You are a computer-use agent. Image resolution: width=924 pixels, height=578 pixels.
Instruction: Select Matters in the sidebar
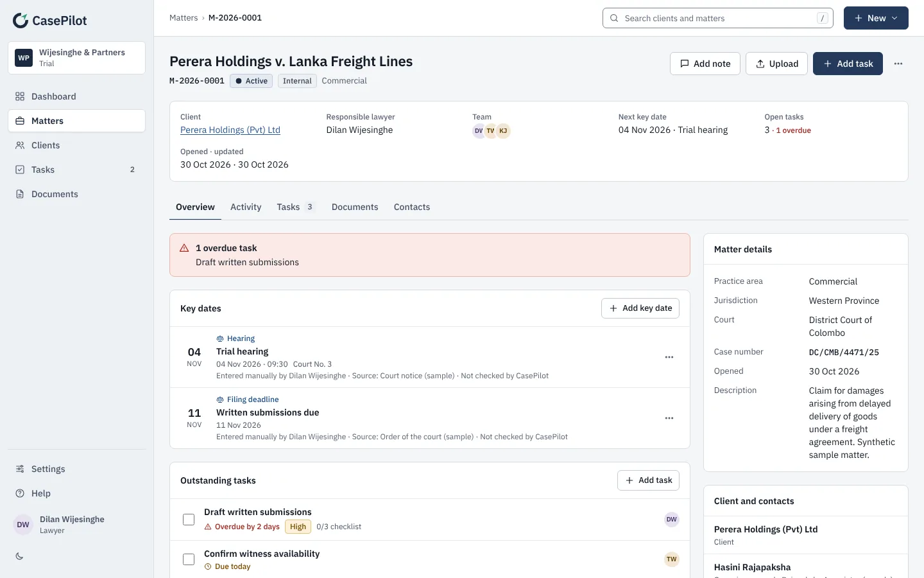pos(76,121)
